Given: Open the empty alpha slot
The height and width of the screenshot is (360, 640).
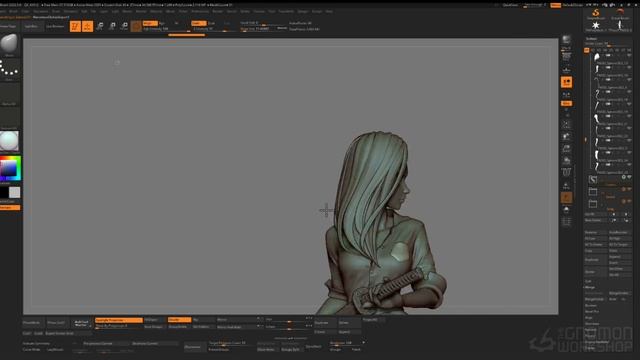Looking at the screenshot, I should click(9, 94).
